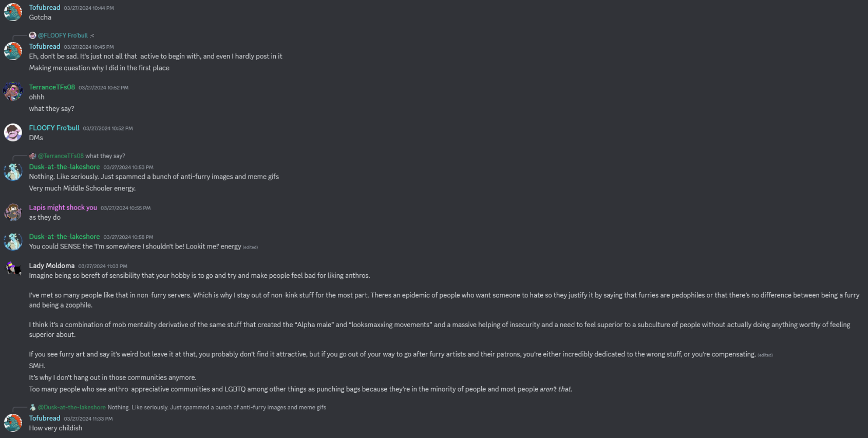Click the (edited) marker after 'Lookit me! energy'
This screenshot has width=868, height=438.
click(x=250, y=247)
